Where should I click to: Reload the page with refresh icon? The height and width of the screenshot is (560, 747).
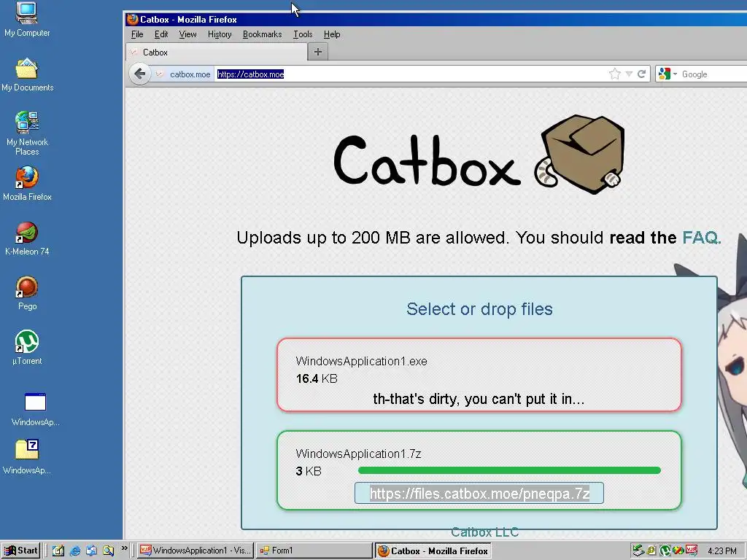(x=642, y=74)
